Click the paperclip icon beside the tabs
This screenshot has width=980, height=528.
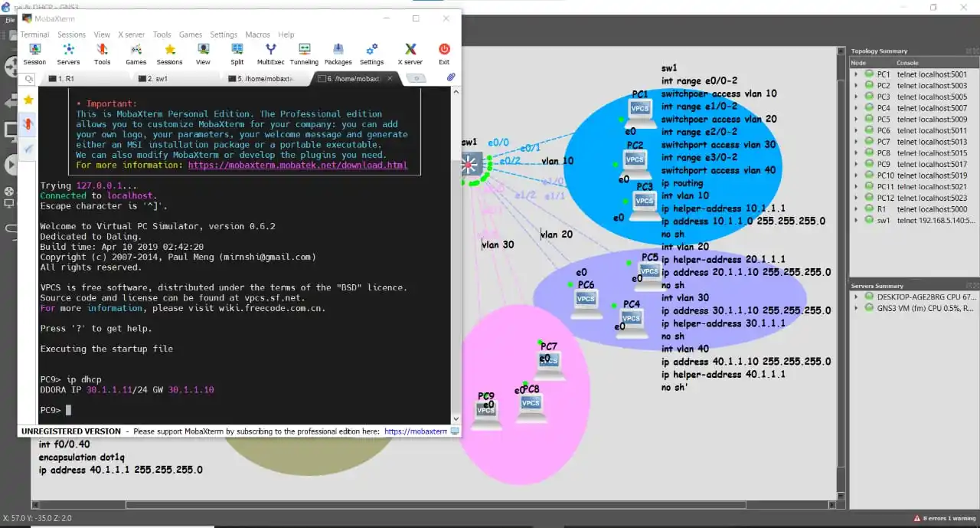point(451,77)
